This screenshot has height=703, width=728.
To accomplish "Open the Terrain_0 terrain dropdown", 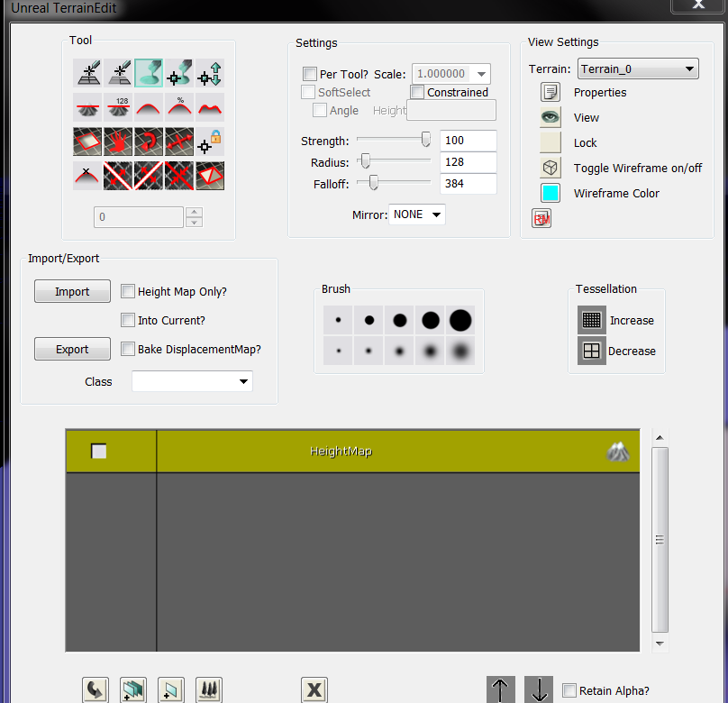I will [638, 68].
